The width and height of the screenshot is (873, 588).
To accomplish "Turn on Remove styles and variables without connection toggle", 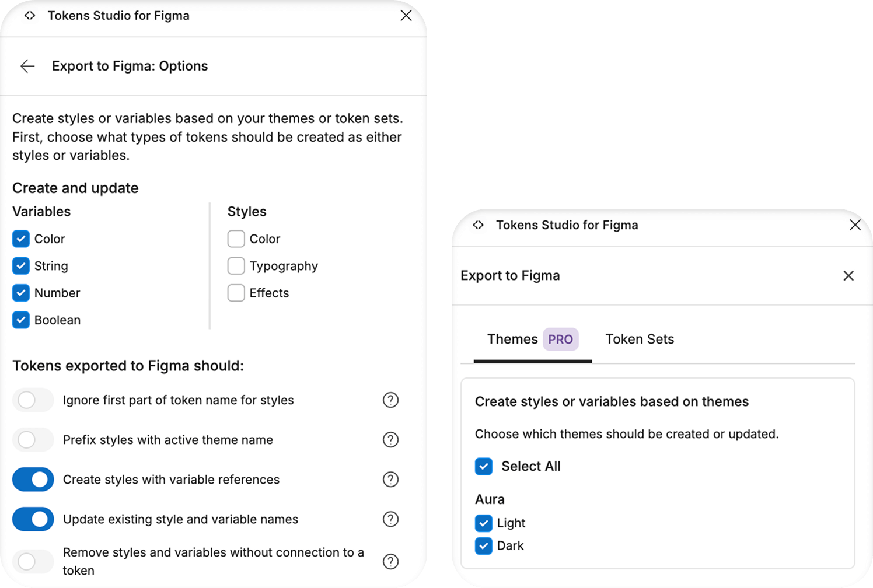I will tap(33, 561).
